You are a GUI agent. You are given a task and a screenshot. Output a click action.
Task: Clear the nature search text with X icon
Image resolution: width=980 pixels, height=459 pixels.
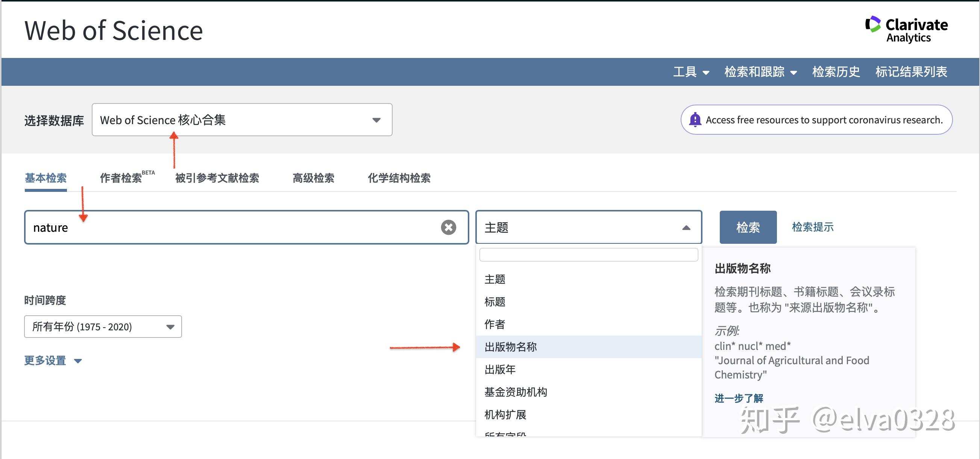click(448, 227)
